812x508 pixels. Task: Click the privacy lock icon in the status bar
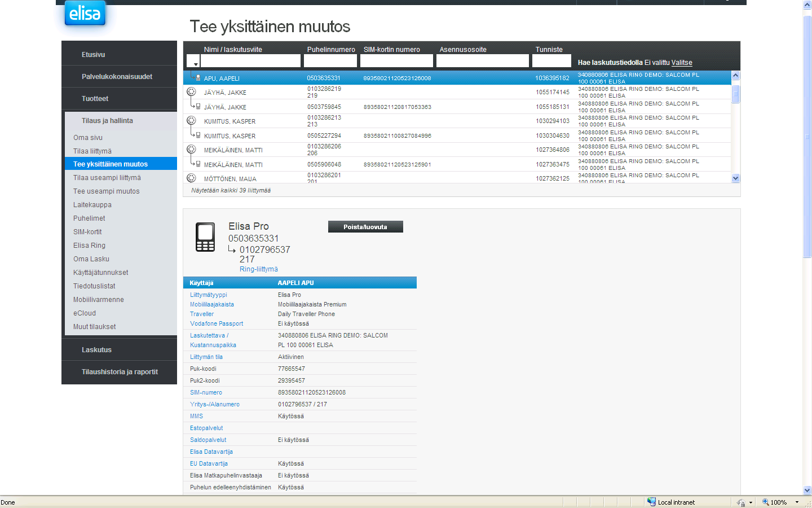point(741,502)
